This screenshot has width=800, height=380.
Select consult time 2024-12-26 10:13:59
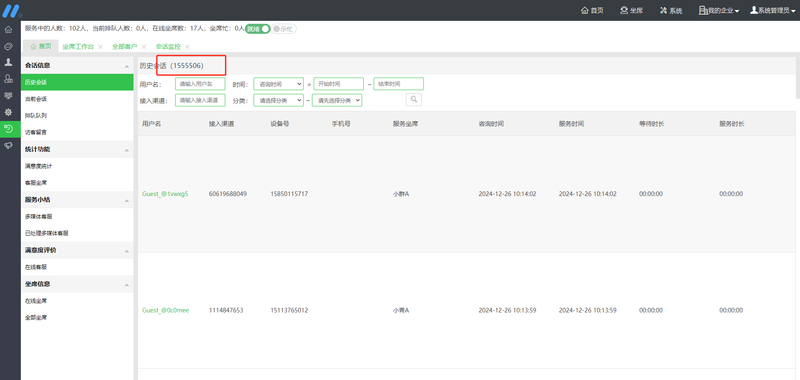click(x=507, y=310)
